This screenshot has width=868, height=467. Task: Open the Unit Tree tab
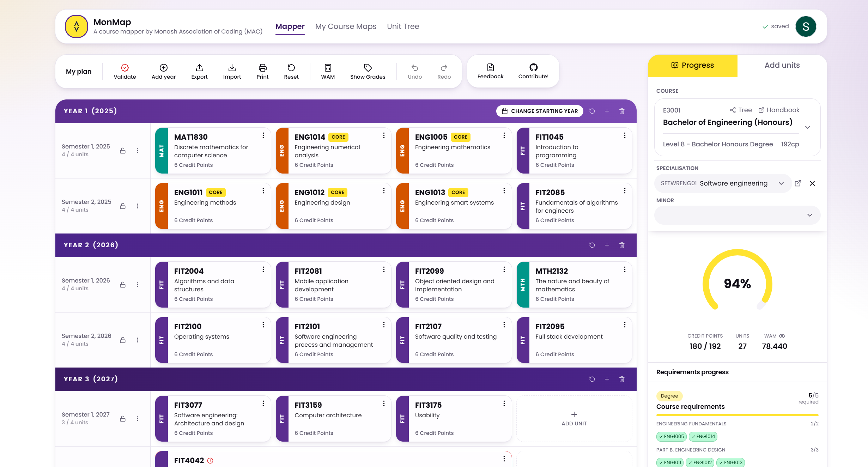pos(403,26)
